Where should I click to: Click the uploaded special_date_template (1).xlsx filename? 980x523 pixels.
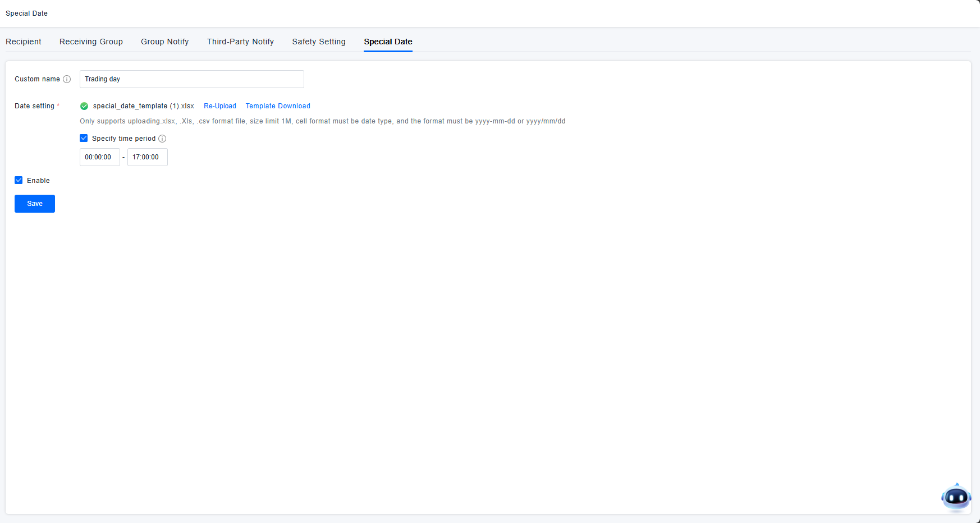144,106
